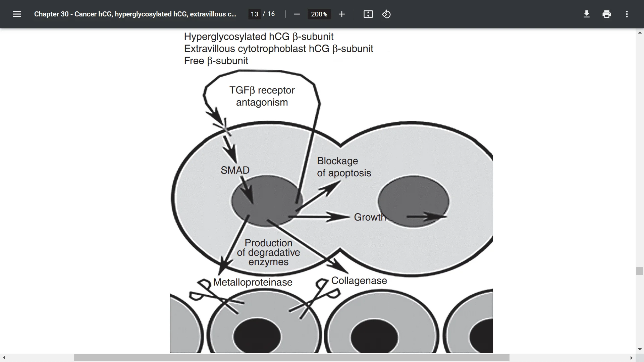Screen dimensions: 644x362
Task: Click the scroll left arrow
Action: [x=4, y=358]
